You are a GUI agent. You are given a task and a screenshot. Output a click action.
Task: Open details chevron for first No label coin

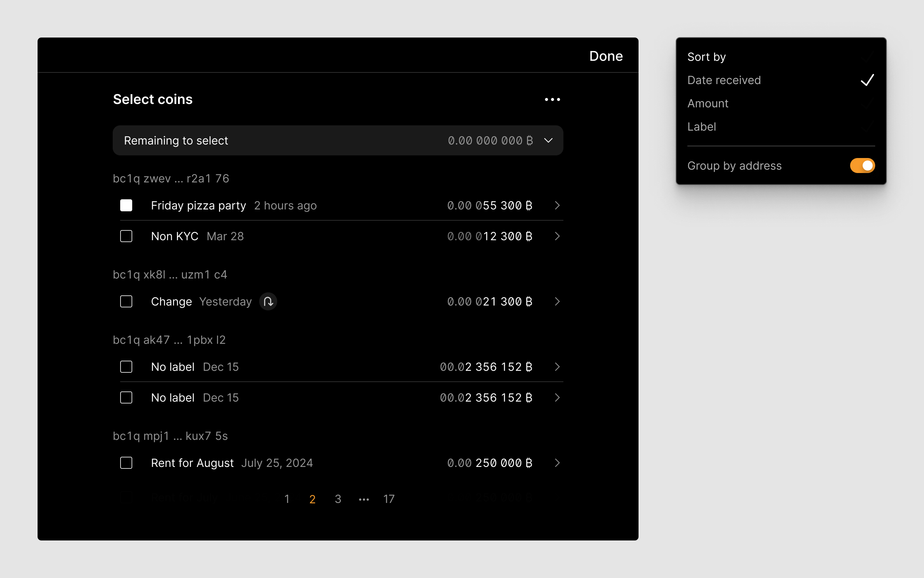click(557, 367)
